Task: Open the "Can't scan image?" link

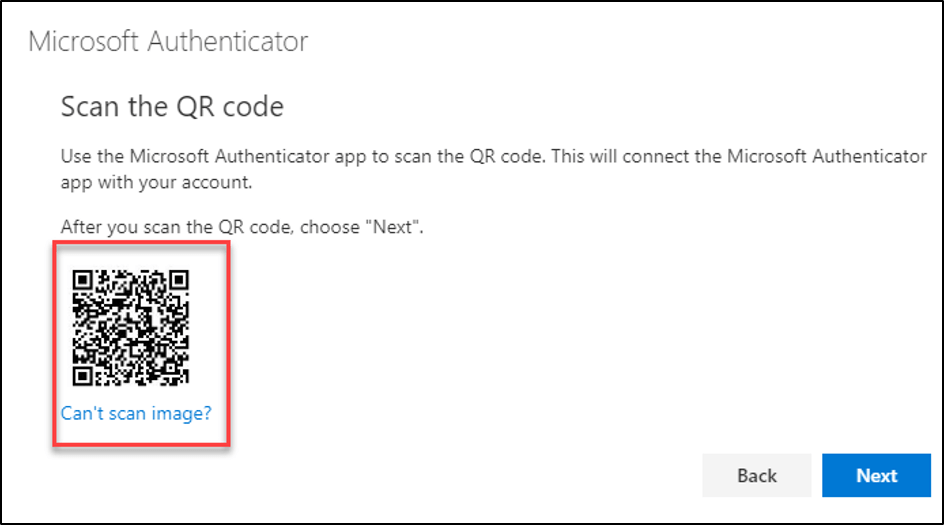Action: 136,412
